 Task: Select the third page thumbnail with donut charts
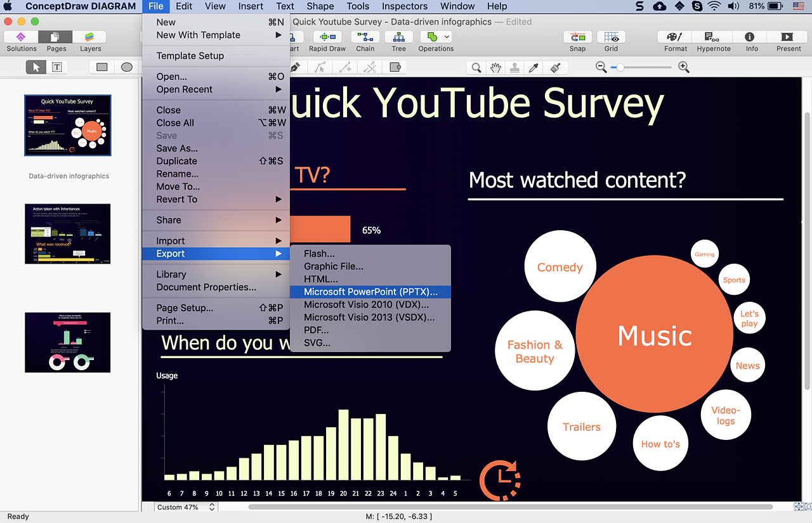(x=68, y=342)
